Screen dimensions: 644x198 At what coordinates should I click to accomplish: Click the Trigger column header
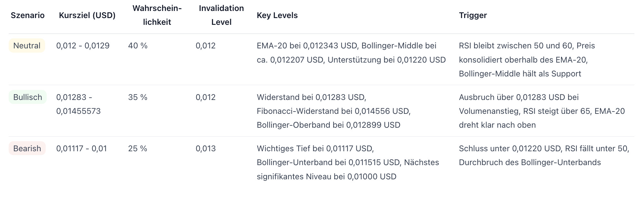click(x=473, y=15)
